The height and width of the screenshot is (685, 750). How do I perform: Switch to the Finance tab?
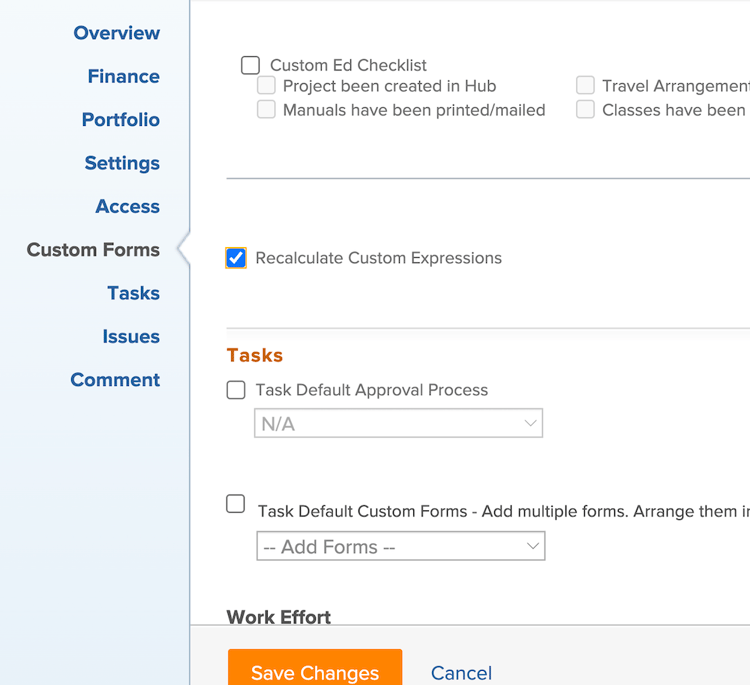point(123,76)
